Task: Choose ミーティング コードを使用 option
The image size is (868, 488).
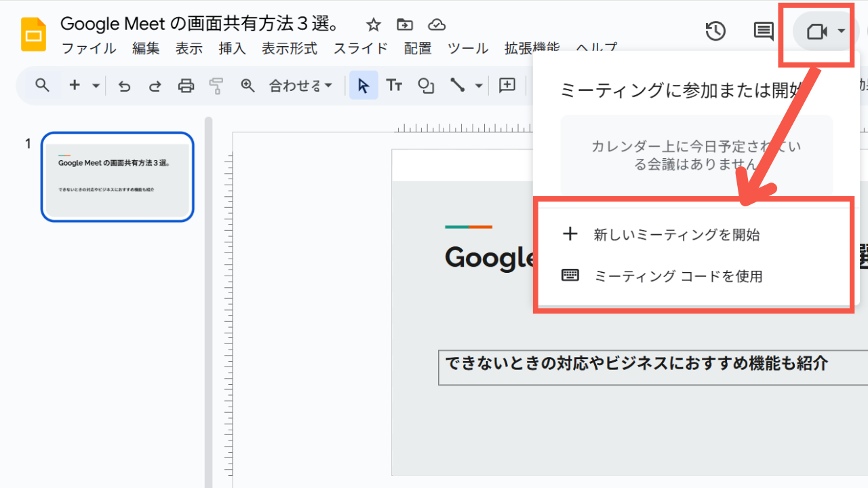Action: pos(677,276)
